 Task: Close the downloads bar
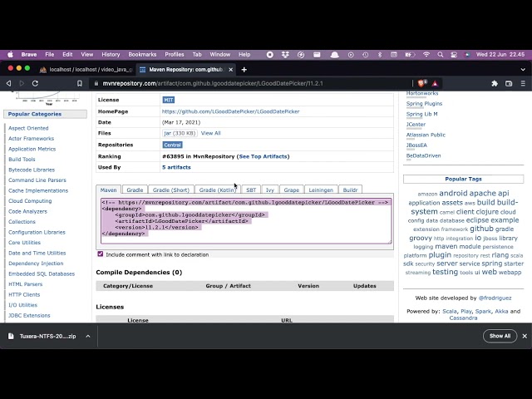(525, 336)
